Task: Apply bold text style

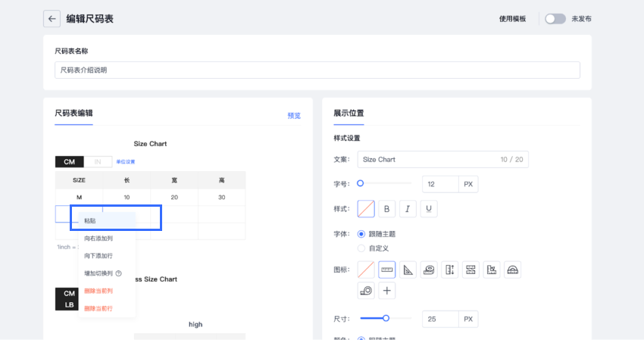Action: point(387,209)
